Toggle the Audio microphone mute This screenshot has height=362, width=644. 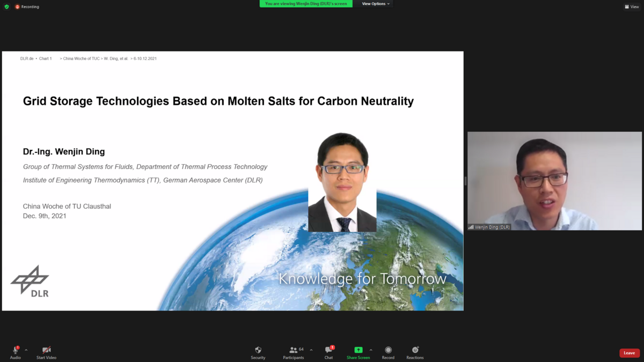click(x=15, y=353)
